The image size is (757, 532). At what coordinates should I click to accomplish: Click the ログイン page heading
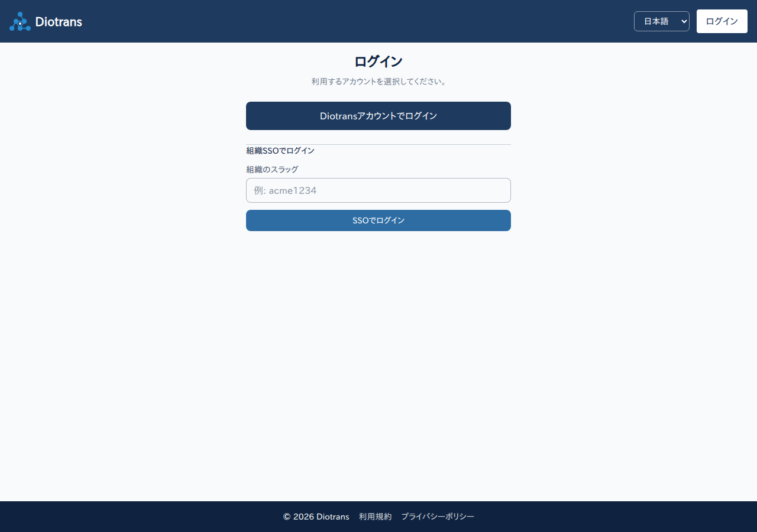[378, 61]
